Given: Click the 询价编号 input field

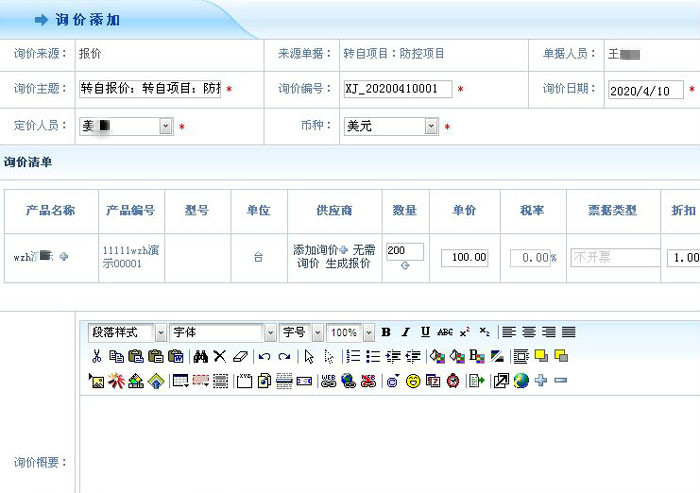Looking at the screenshot, I should pos(397,89).
